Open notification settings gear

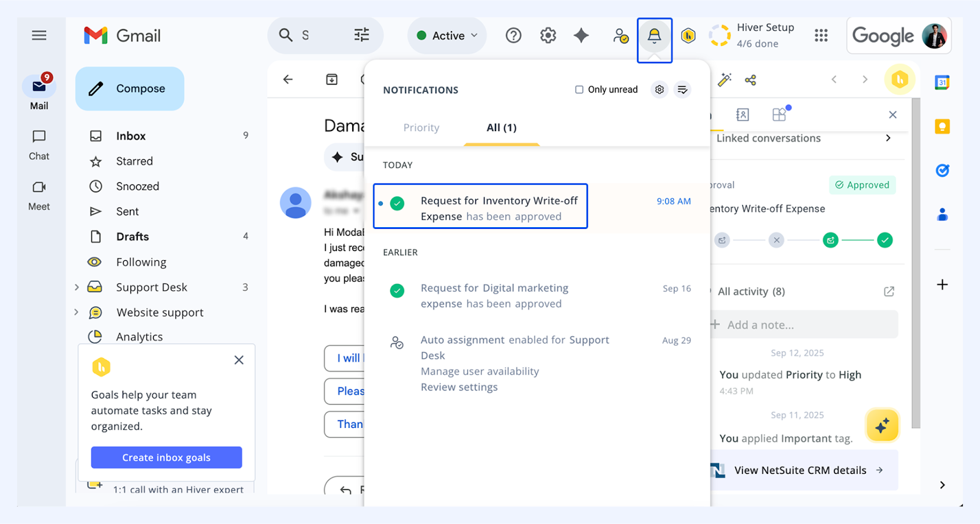660,89
